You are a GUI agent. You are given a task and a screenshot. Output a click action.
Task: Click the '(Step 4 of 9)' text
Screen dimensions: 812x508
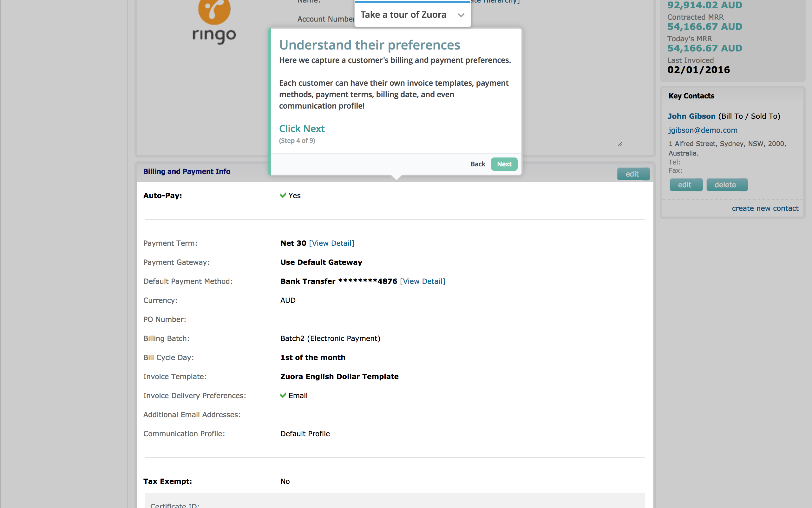pos(297,141)
